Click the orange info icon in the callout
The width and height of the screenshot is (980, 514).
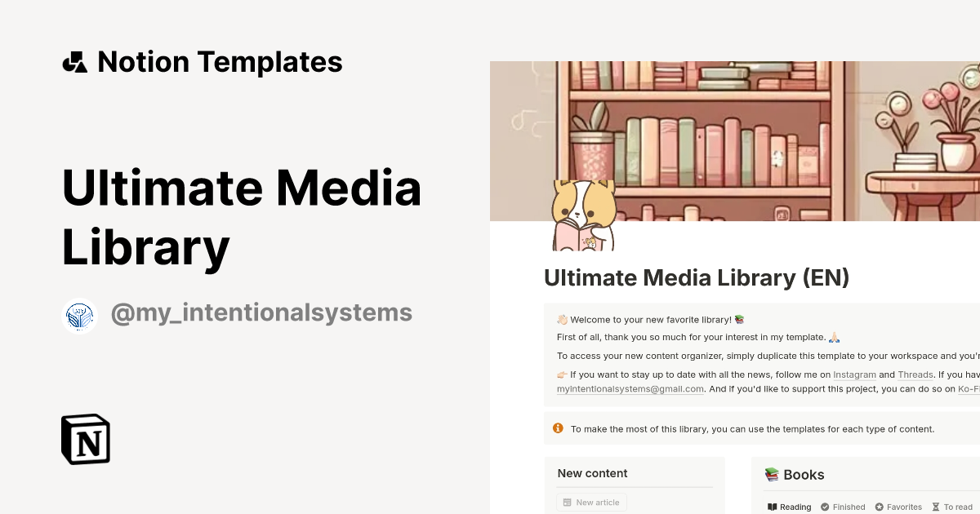pyautogui.click(x=558, y=428)
